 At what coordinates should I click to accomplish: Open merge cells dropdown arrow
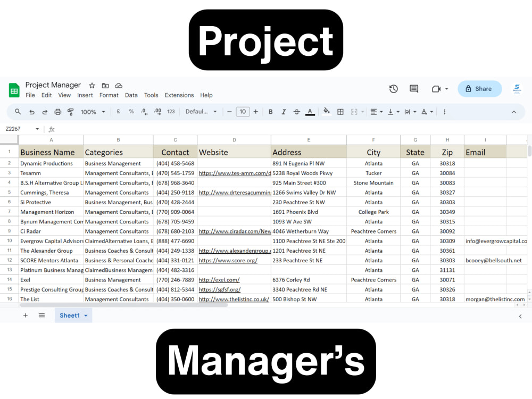(x=363, y=112)
